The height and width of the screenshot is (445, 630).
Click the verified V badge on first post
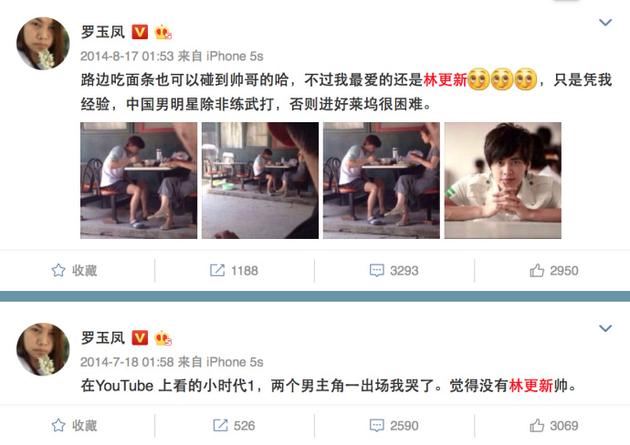tap(140, 32)
